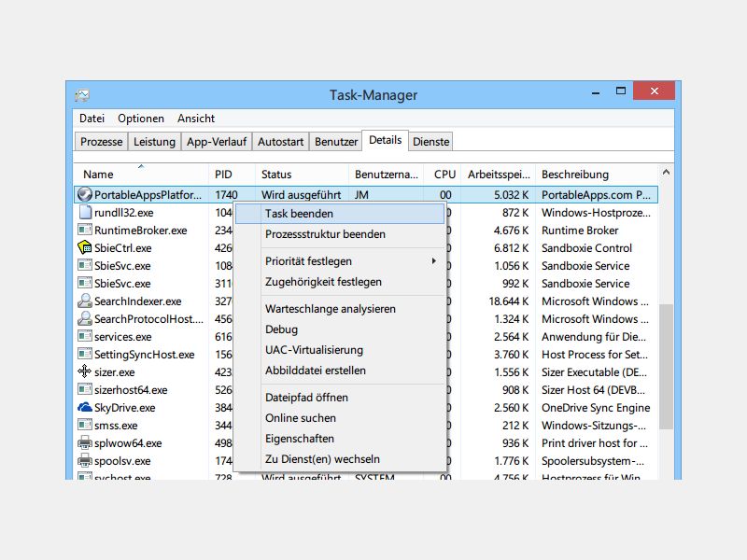Maximize the Task-Manager window
This screenshot has width=747, height=560.
point(620,91)
